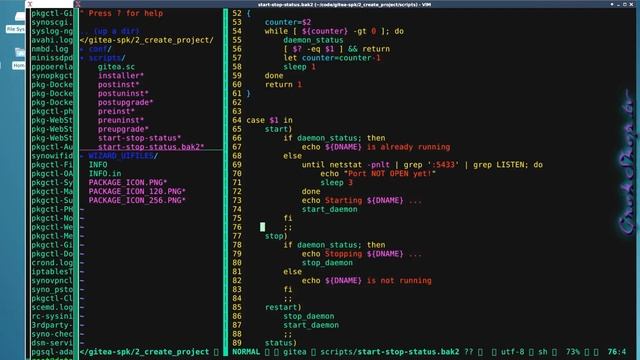Screen dimensions: 640x360
Task: Open PACKAGE_ICON_120.PNG* in tree
Action: pos(137,191)
